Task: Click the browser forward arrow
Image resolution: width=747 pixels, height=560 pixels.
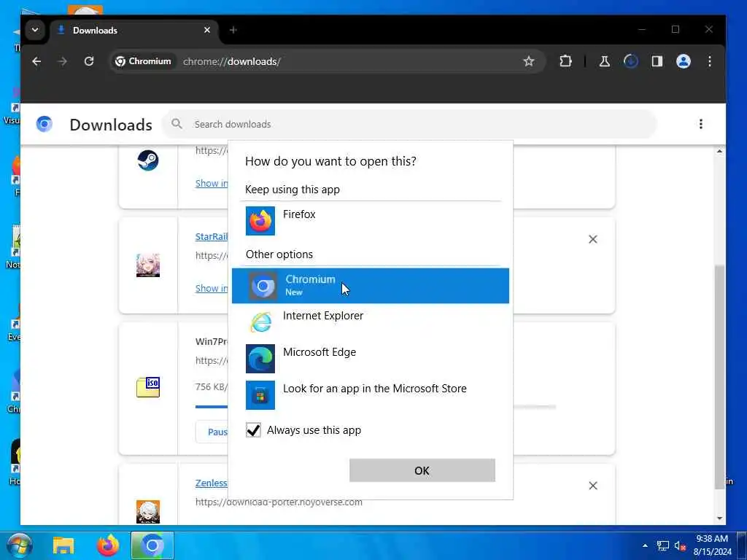Action: 63,61
